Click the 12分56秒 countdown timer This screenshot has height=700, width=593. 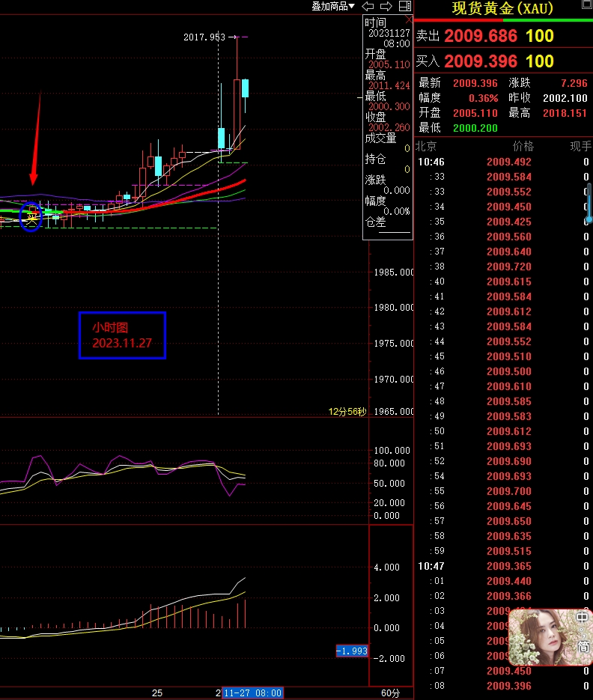click(x=347, y=412)
